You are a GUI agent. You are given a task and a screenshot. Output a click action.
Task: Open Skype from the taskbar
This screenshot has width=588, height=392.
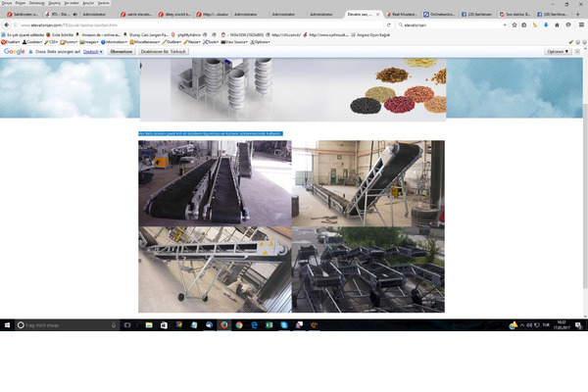click(284, 325)
